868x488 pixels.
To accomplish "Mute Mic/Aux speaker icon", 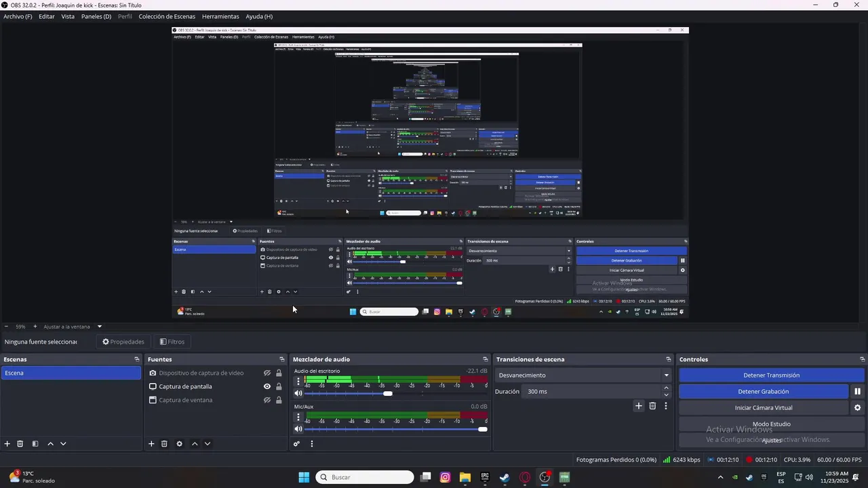I will 298,429.
